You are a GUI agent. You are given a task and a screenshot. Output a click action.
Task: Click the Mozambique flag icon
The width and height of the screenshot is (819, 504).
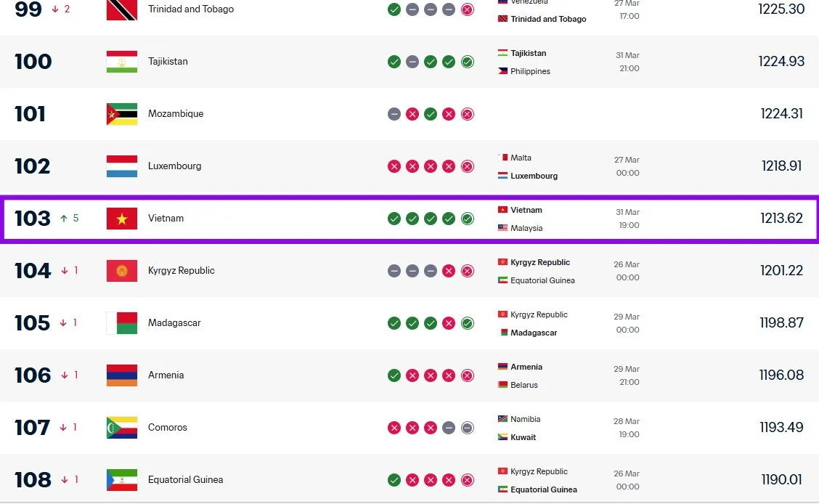click(x=121, y=114)
